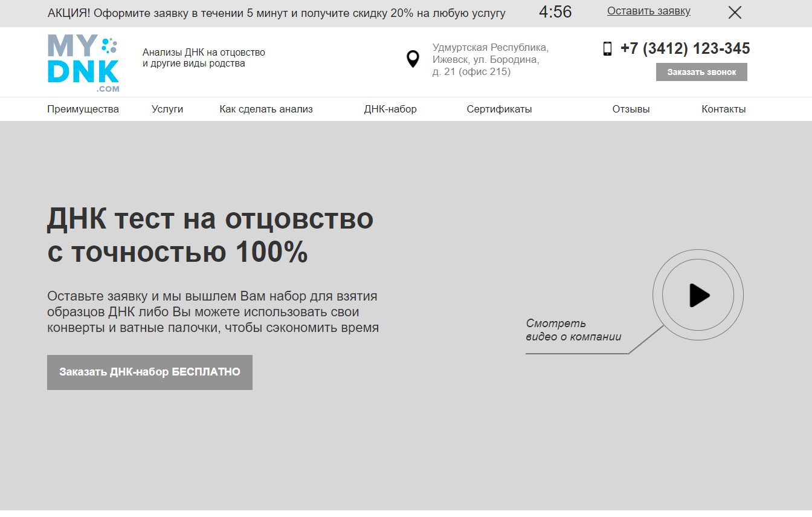
Task: Click the paragraph starting Оставьте заявку
Action: tap(213, 312)
